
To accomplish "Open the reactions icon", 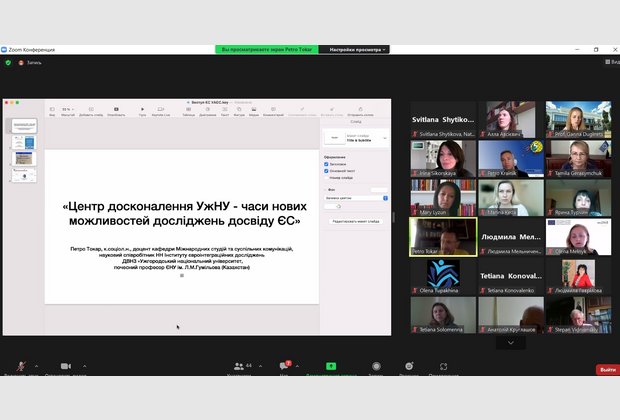I will pos(409,367).
